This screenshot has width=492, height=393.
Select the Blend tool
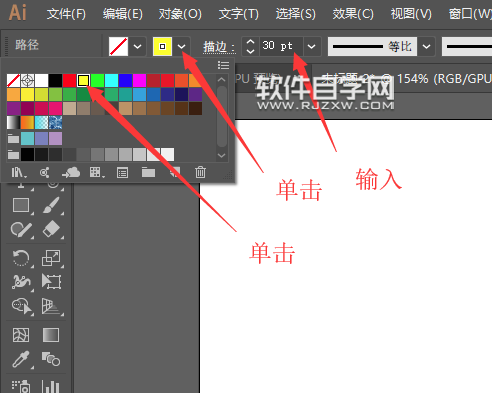coord(51,359)
